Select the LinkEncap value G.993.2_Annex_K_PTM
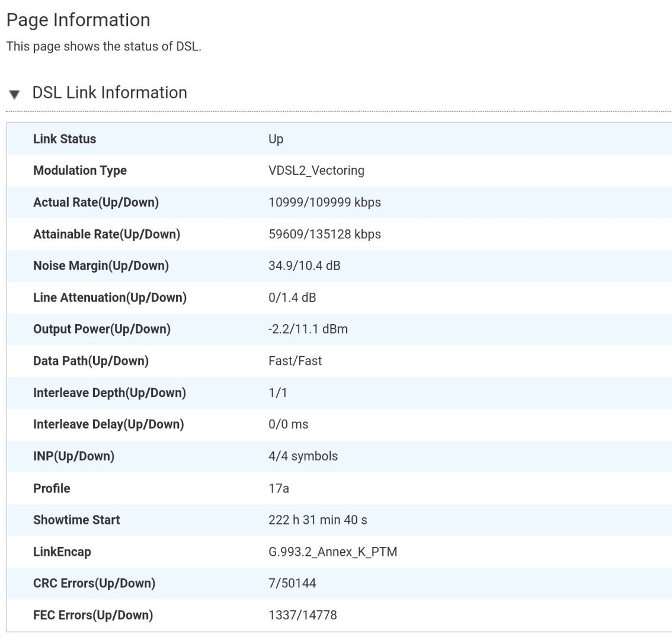Viewport: 672px width, 640px height. coord(332,552)
